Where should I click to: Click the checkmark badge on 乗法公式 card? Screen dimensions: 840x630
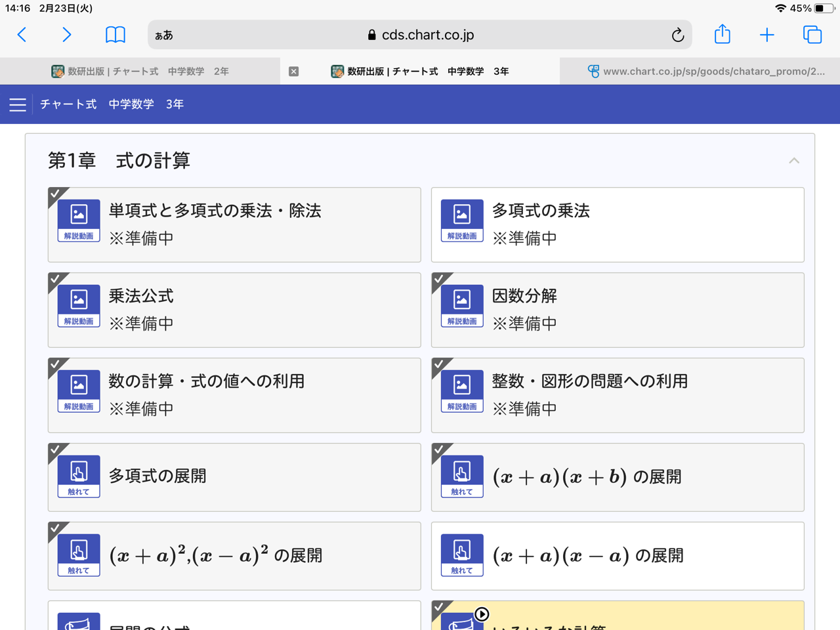55,278
